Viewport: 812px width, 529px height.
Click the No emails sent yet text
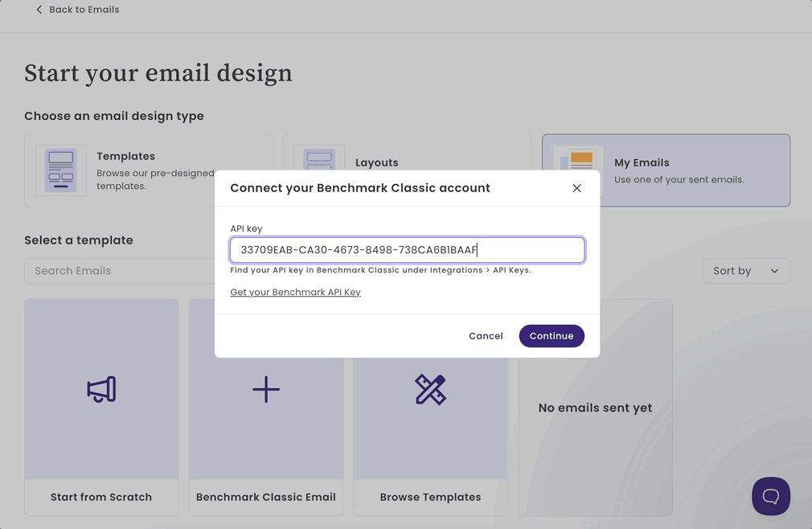[x=595, y=408]
